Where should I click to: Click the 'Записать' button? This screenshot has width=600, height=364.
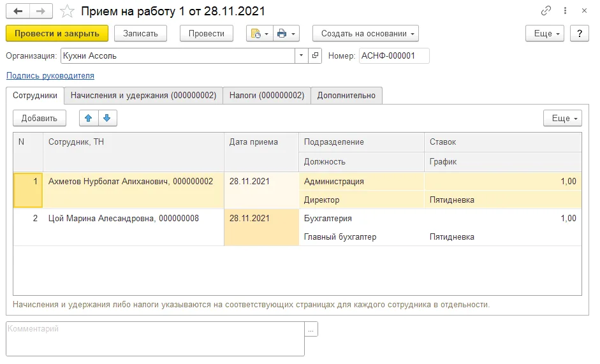coord(140,33)
